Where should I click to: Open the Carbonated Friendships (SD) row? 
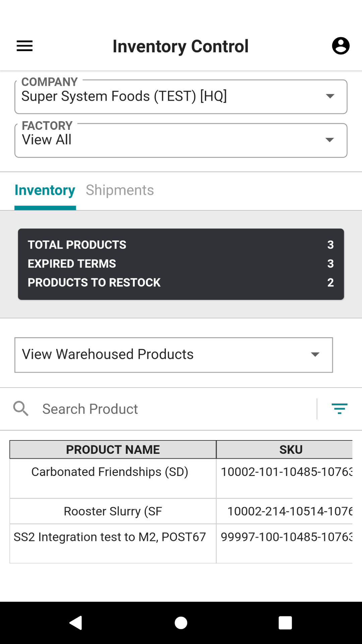181,478
